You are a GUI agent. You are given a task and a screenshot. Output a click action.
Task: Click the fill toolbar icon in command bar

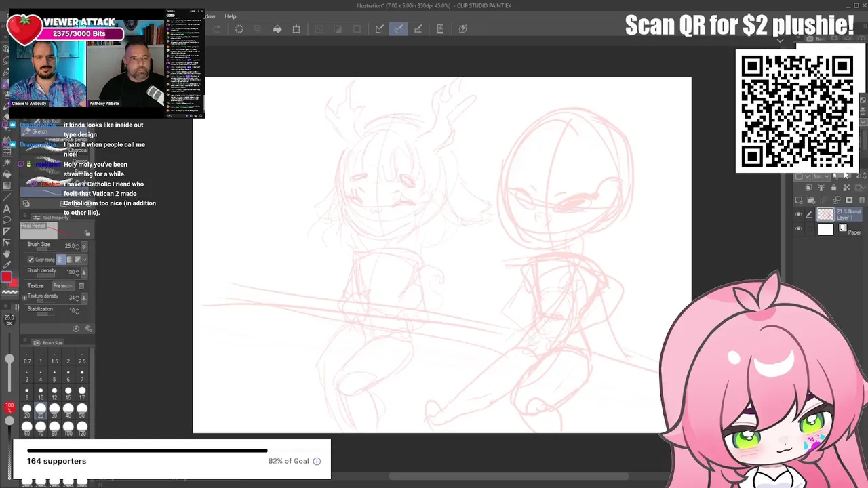click(x=277, y=28)
